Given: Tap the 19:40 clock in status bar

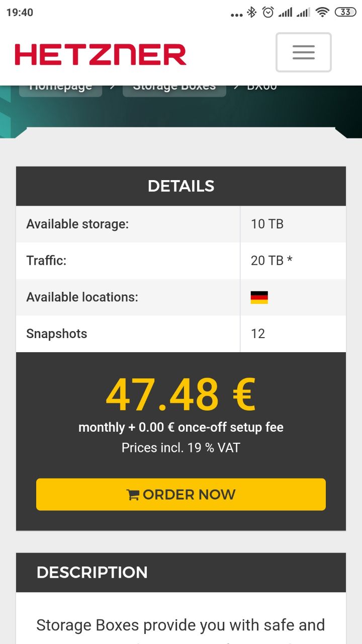Looking at the screenshot, I should [20, 13].
